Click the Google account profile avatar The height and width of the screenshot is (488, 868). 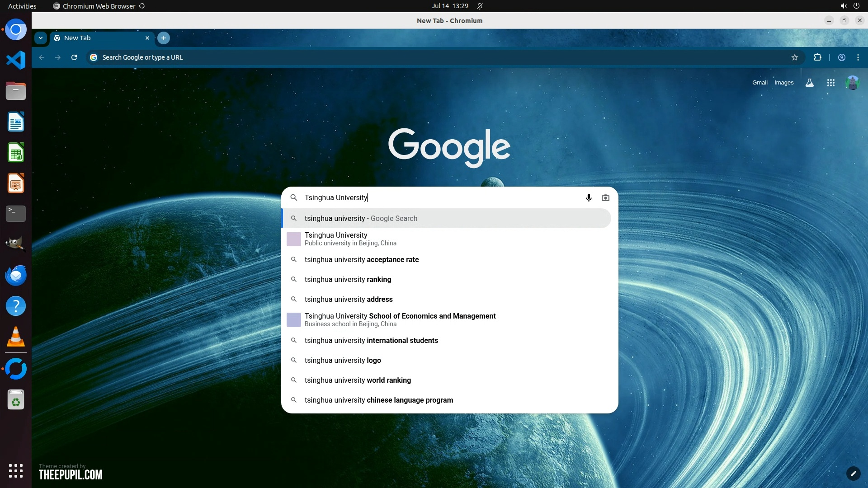(852, 83)
